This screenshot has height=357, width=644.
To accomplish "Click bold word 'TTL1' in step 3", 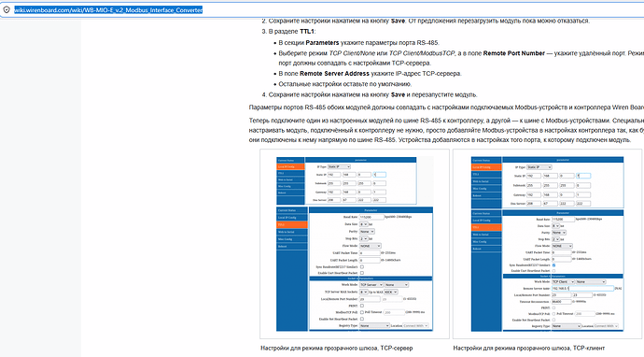I will pyautogui.click(x=307, y=32).
